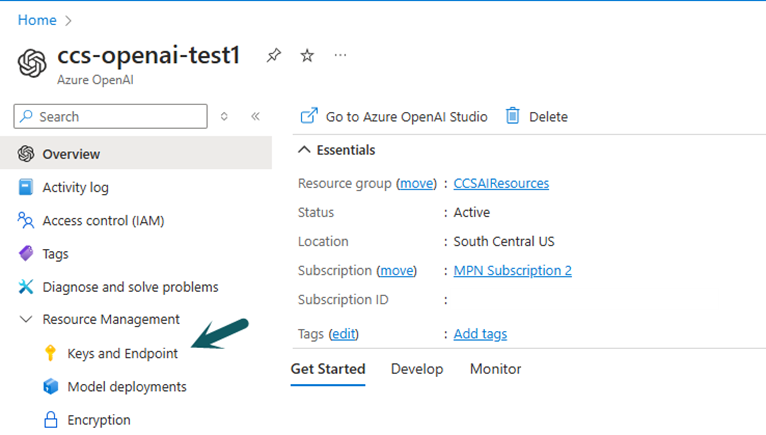Image resolution: width=766 pixels, height=435 pixels.
Task: Toggle expand/collapse all menu groups
Action: click(224, 116)
